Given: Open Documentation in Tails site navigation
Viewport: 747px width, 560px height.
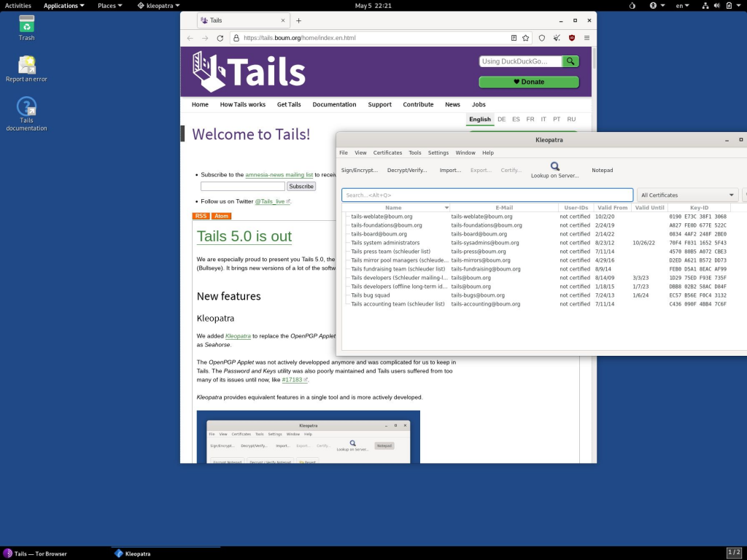Looking at the screenshot, I should (x=334, y=105).
